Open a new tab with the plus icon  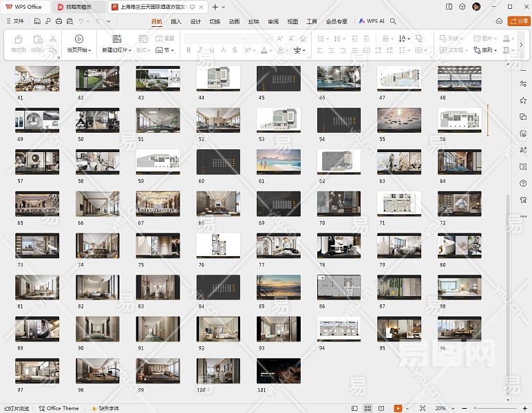coord(215,7)
